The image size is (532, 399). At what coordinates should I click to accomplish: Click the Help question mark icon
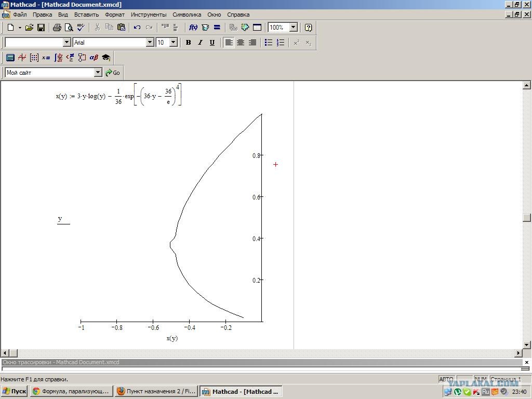pyautogui.click(x=308, y=28)
